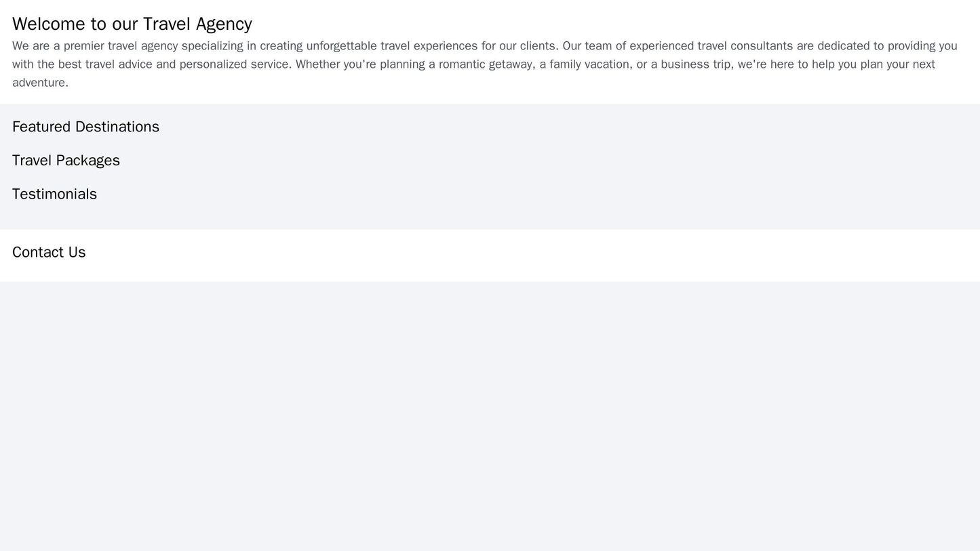Select the "Contact Us" heading
980x551 pixels.
tap(49, 252)
